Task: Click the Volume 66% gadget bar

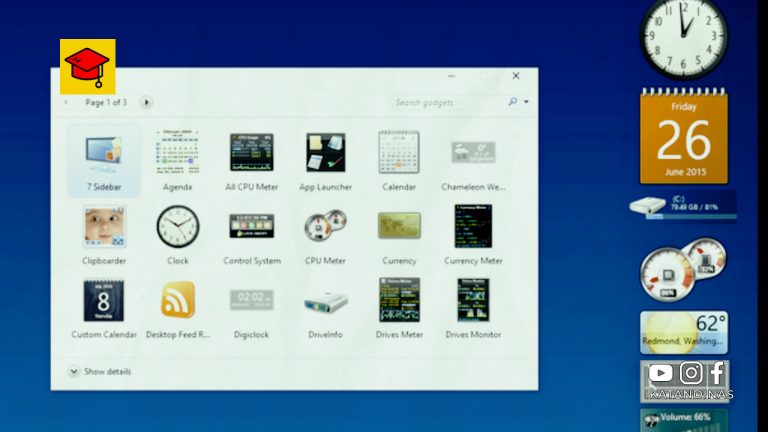Action: tap(684, 418)
